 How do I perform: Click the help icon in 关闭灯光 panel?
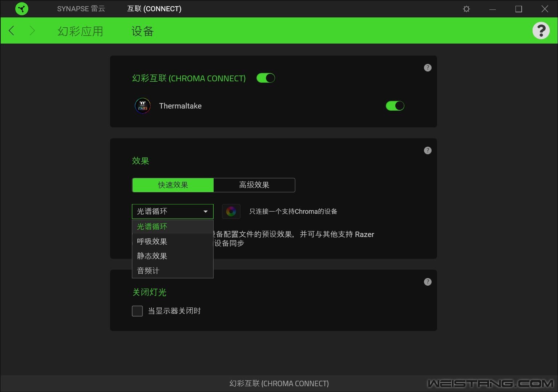pos(428,282)
